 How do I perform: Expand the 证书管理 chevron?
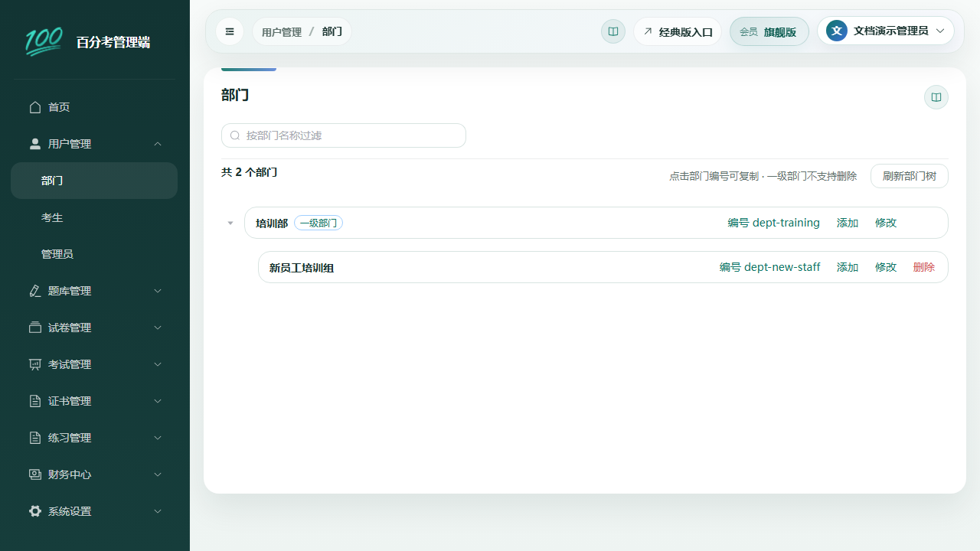pos(158,401)
